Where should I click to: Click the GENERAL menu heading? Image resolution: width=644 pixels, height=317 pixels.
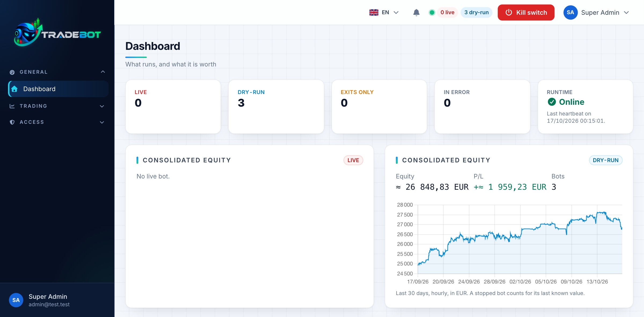(x=34, y=72)
